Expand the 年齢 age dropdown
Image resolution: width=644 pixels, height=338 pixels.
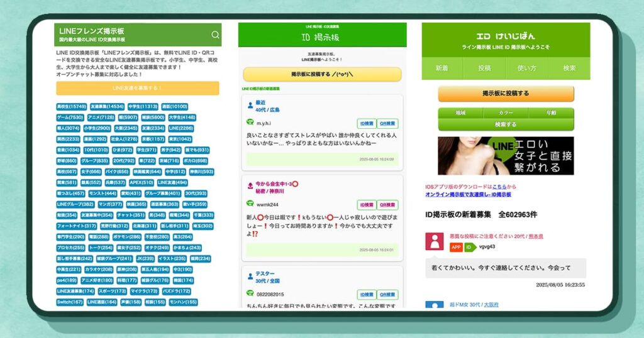pyautogui.click(x=551, y=113)
